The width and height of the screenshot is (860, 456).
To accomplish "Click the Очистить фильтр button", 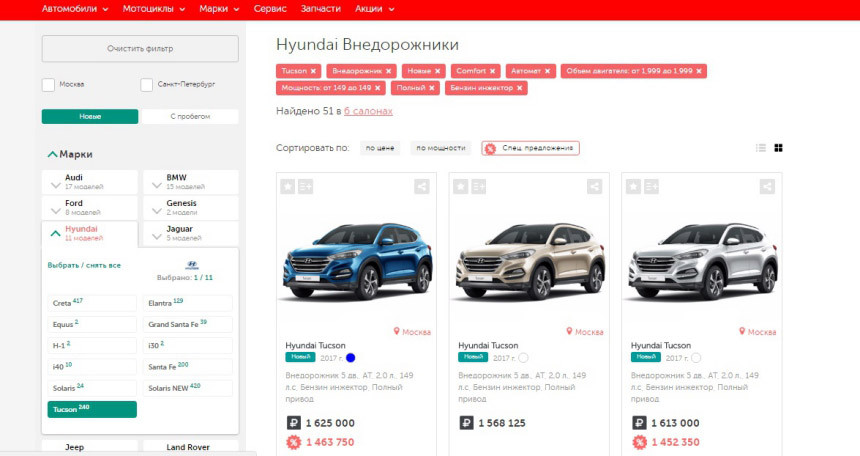I will coord(140,49).
